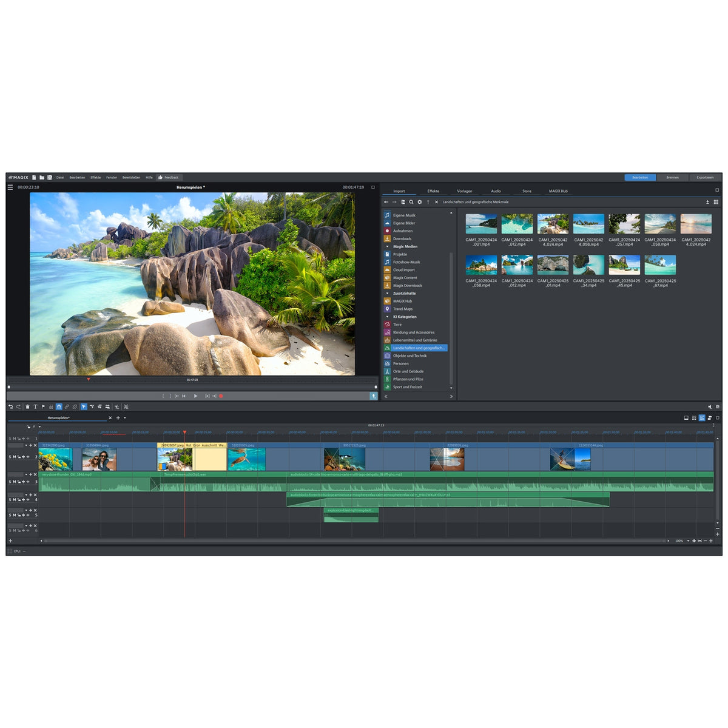Create a new project with the document icon
The height and width of the screenshot is (728, 728).
[35, 178]
